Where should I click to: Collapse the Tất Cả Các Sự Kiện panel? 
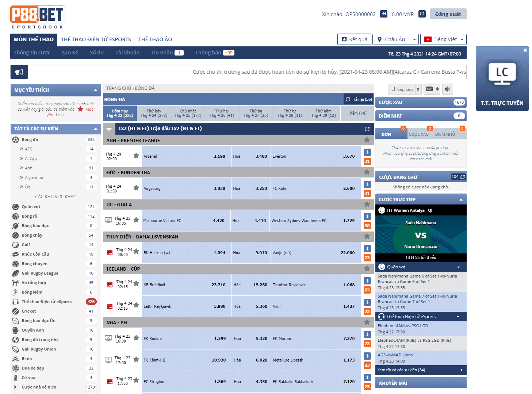coord(96,129)
